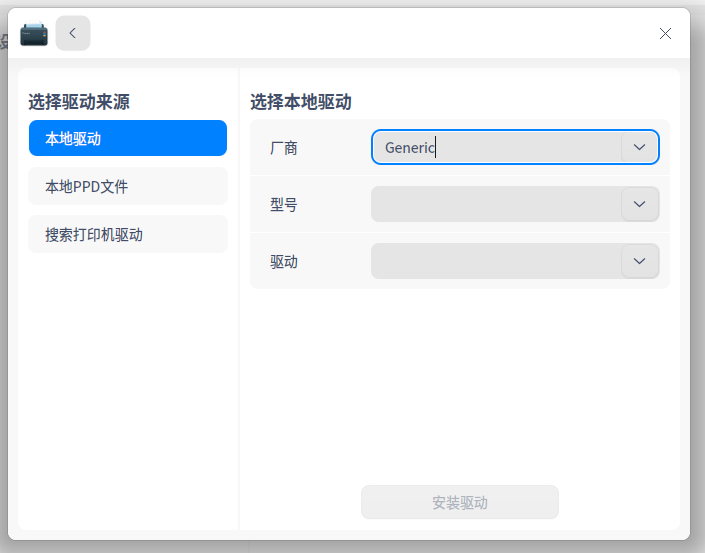705x553 pixels.
Task: Click the 厂商 row label
Action: 284,148
